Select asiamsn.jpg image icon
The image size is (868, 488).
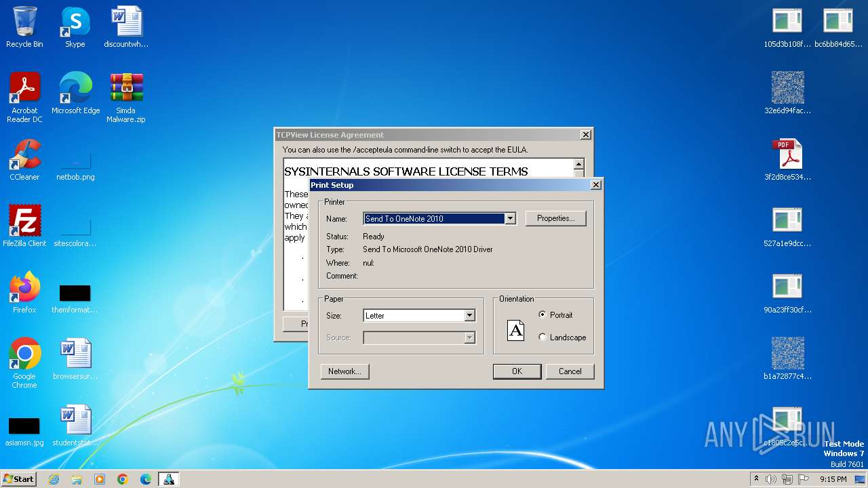pos(24,432)
